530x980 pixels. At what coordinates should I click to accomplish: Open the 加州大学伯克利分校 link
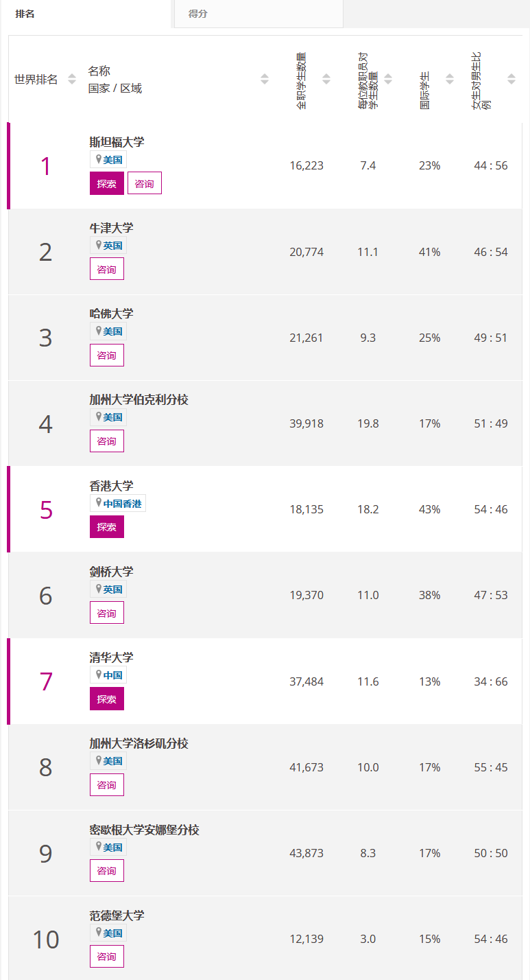tap(138, 399)
